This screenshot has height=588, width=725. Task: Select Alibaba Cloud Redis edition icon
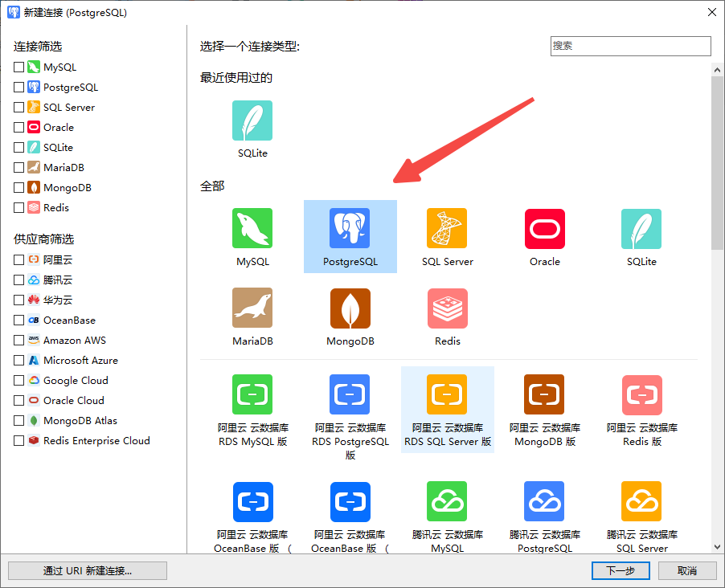click(x=642, y=394)
